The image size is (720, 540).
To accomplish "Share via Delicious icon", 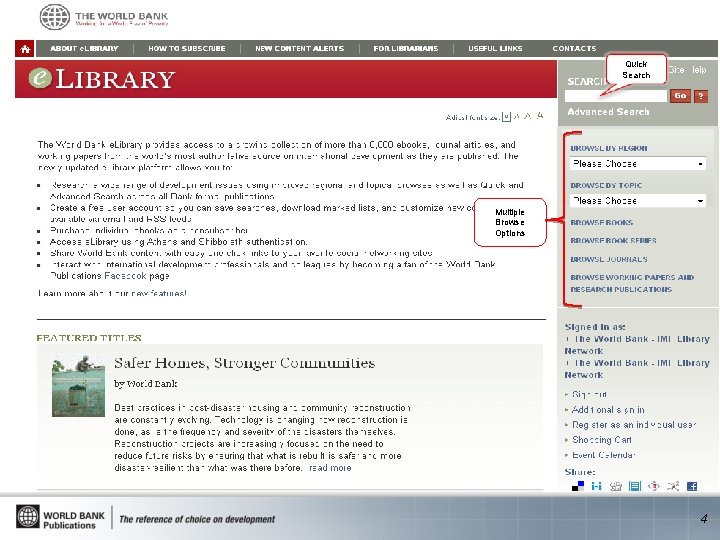I will tap(578, 486).
